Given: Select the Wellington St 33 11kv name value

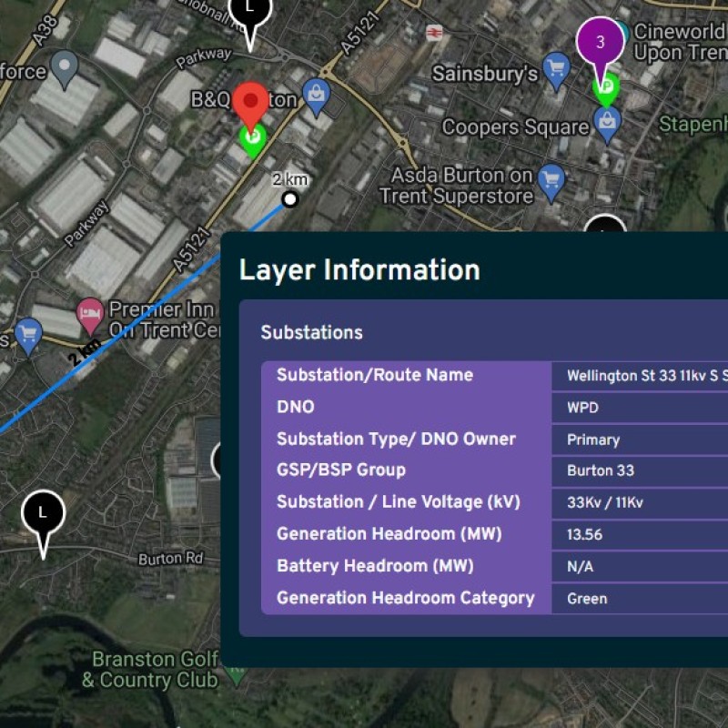Looking at the screenshot, I should [646, 376].
